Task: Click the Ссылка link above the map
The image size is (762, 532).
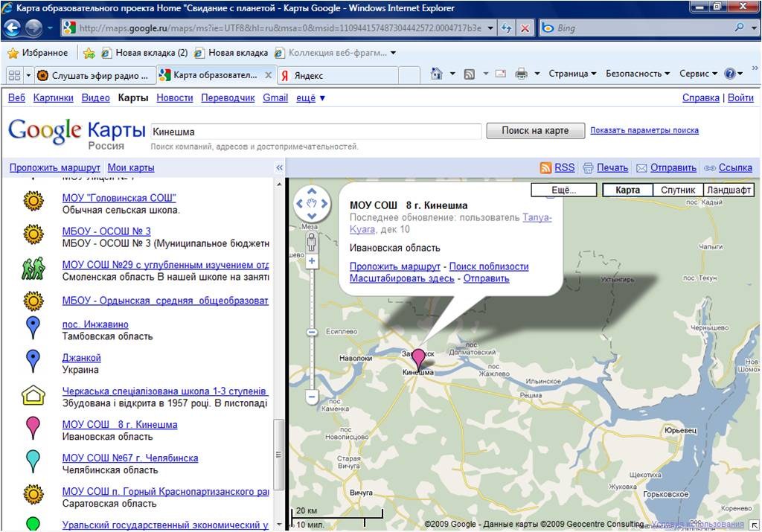Action: coord(735,167)
